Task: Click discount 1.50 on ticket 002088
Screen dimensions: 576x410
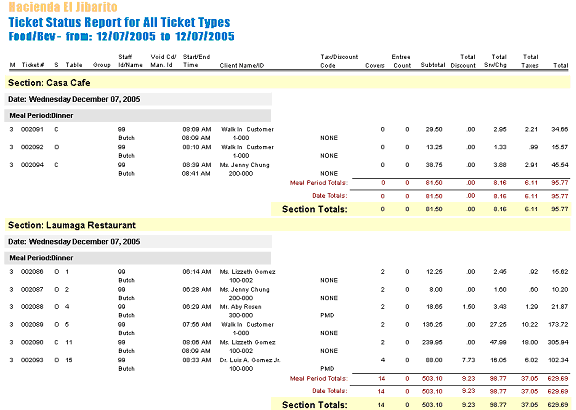Action: click(468, 306)
